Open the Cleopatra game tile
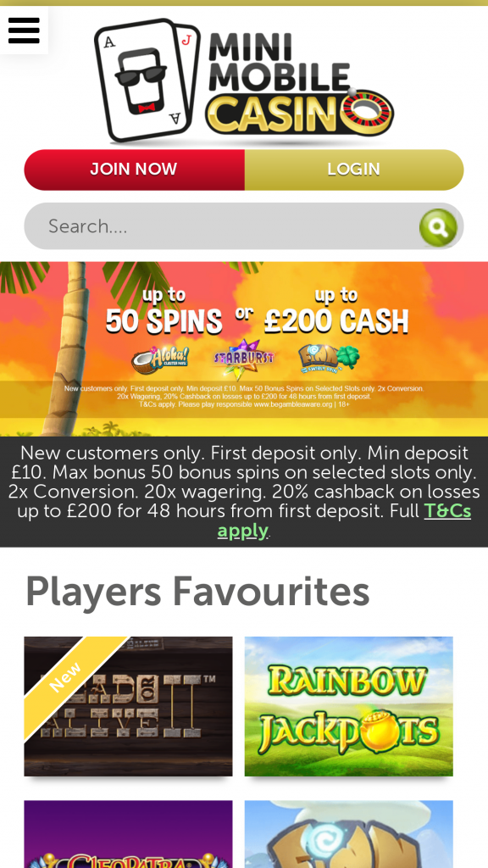488x868 pixels. pyautogui.click(x=128, y=834)
